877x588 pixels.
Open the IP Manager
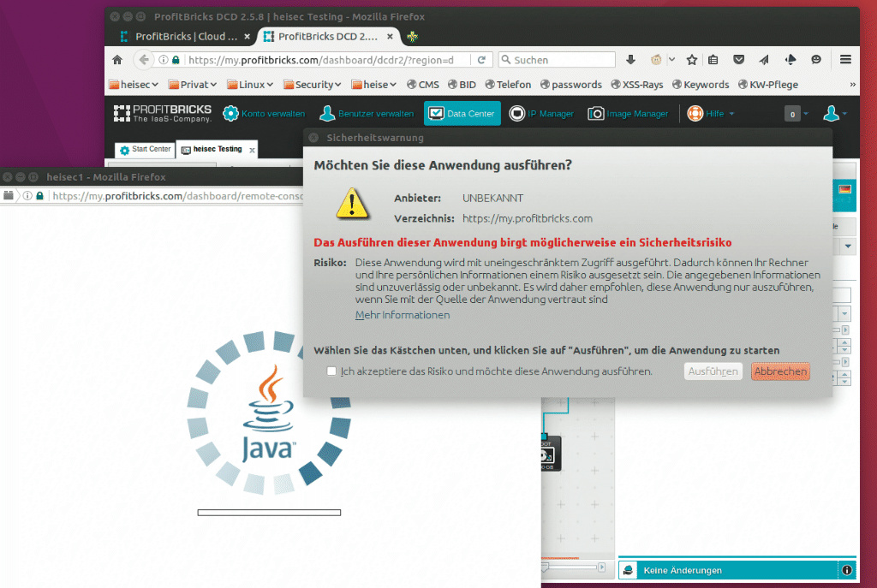[517, 113]
